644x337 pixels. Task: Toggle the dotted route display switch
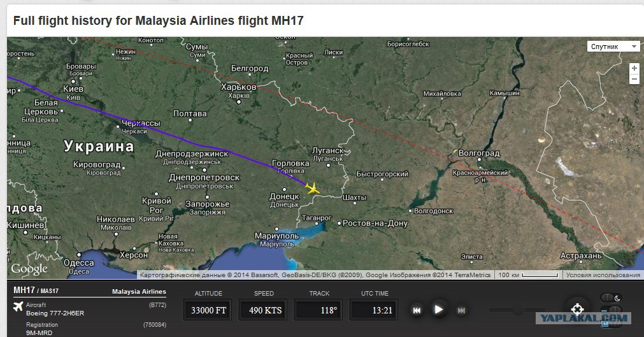point(611,310)
